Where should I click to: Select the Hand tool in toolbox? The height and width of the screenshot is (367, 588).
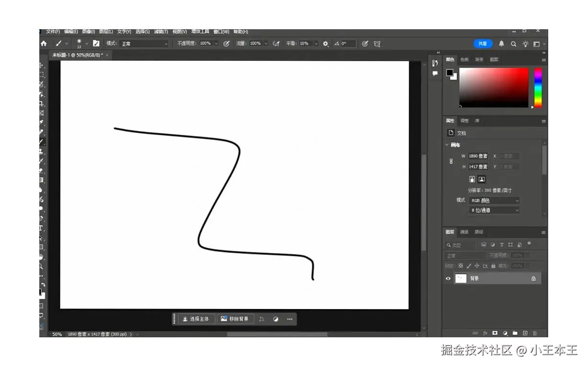pos(41,257)
